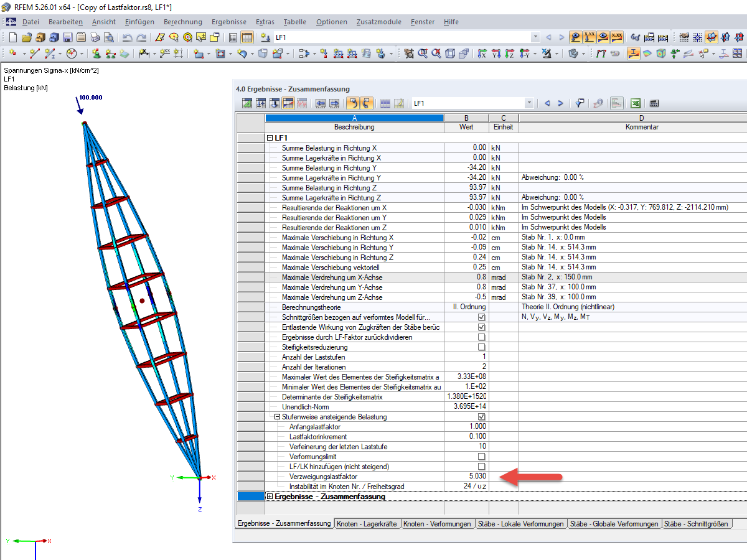Jump to next table with right arrow icon
Image resolution: width=747 pixels, height=560 pixels.
tap(334, 103)
